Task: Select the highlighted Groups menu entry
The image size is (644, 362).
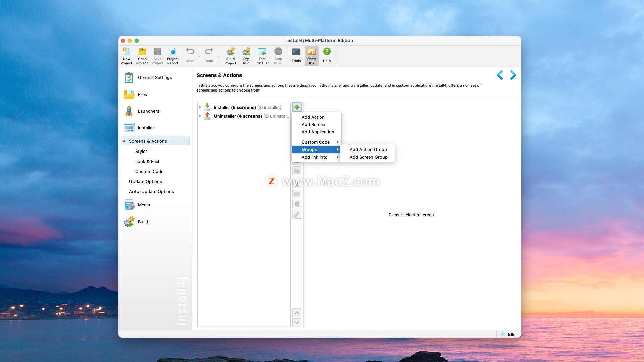Action: pyautogui.click(x=316, y=149)
